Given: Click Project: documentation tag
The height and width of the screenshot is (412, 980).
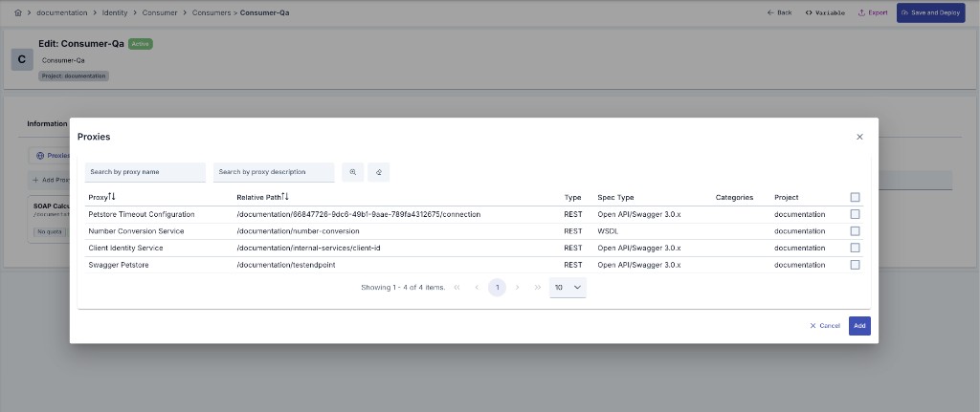Looking at the screenshot, I should pyautogui.click(x=75, y=76).
